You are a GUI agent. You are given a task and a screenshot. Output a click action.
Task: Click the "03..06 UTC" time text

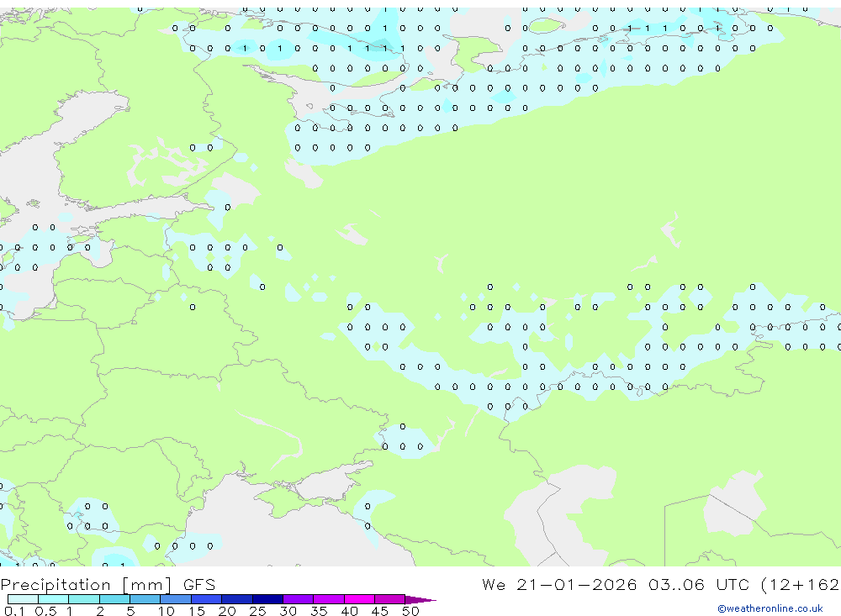click(x=698, y=585)
